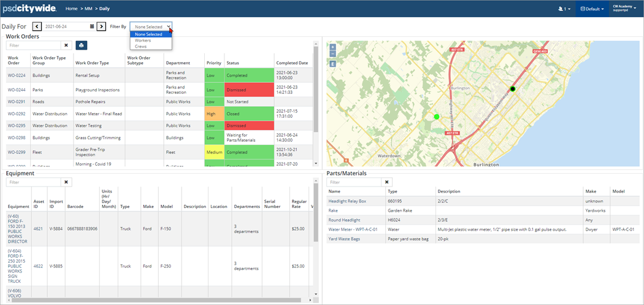Clear the Equipment filter
The width and height of the screenshot is (644, 305).
[x=67, y=182]
